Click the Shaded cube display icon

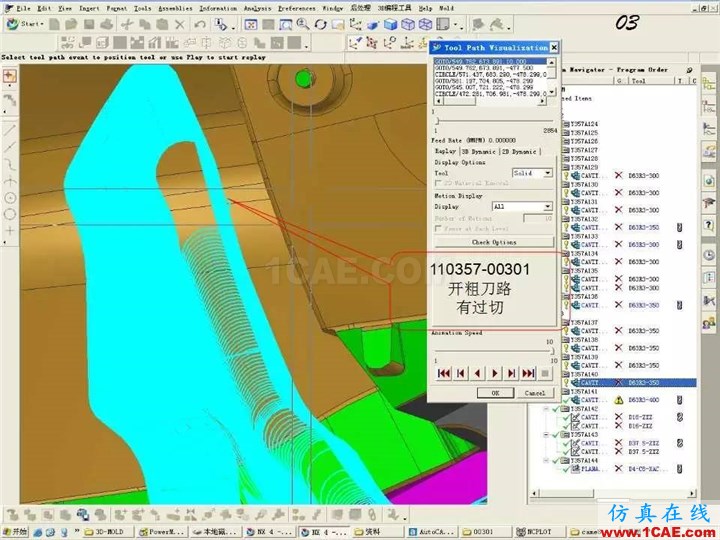390,24
